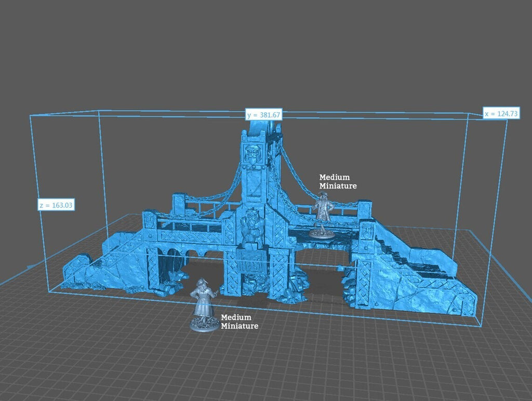Click the Medium Miniature label beside the front figure

click(239, 322)
